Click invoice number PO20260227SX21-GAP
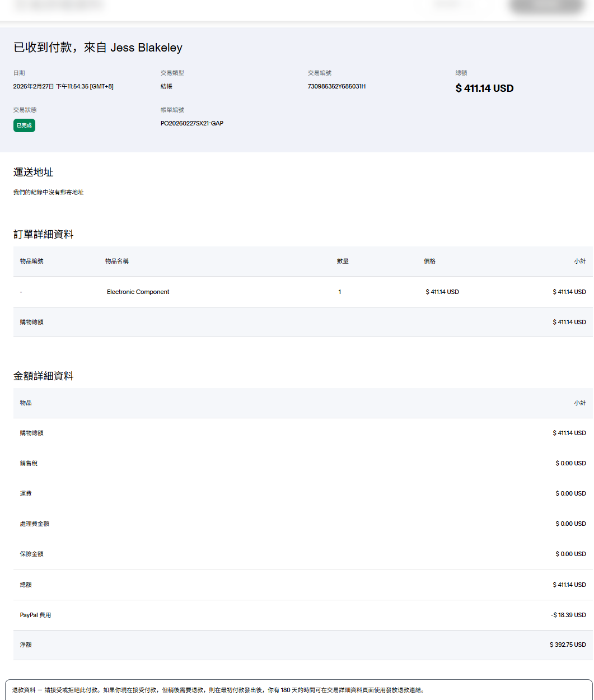 191,123
